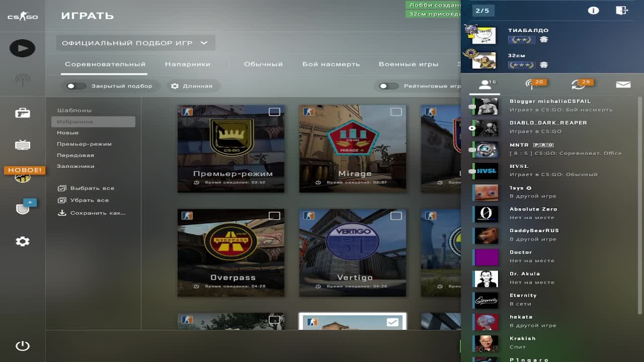Open ОФИЦИАЛЬНЫЙ ПОДБОР ИГР dropdown
This screenshot has width=644, height=362.
[135, 43]
